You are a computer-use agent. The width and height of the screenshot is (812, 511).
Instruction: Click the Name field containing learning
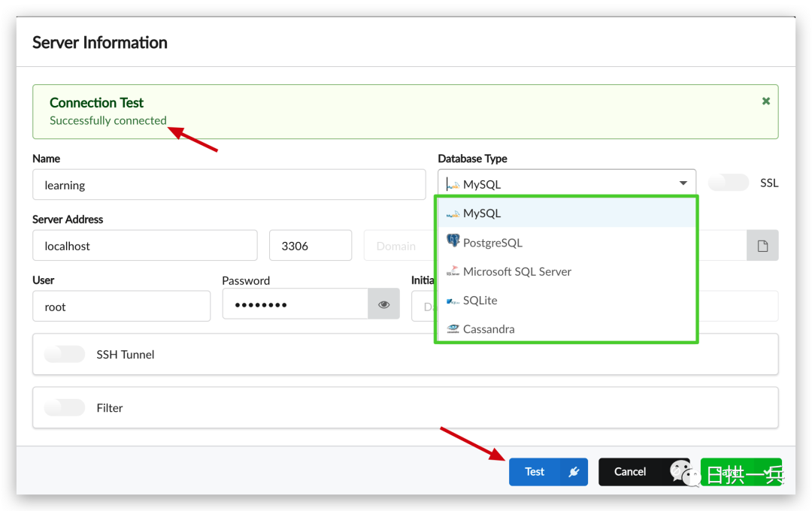click(229, 184)
